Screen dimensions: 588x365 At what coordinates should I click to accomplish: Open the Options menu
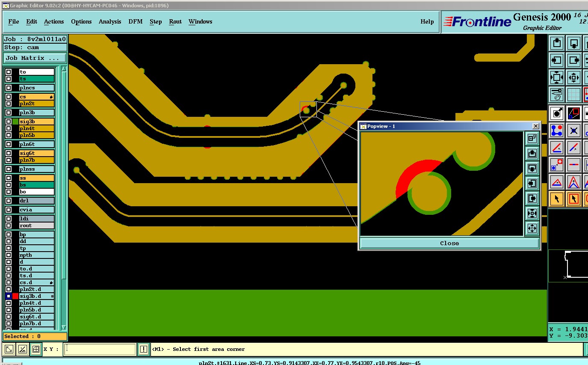click(81, 21)
